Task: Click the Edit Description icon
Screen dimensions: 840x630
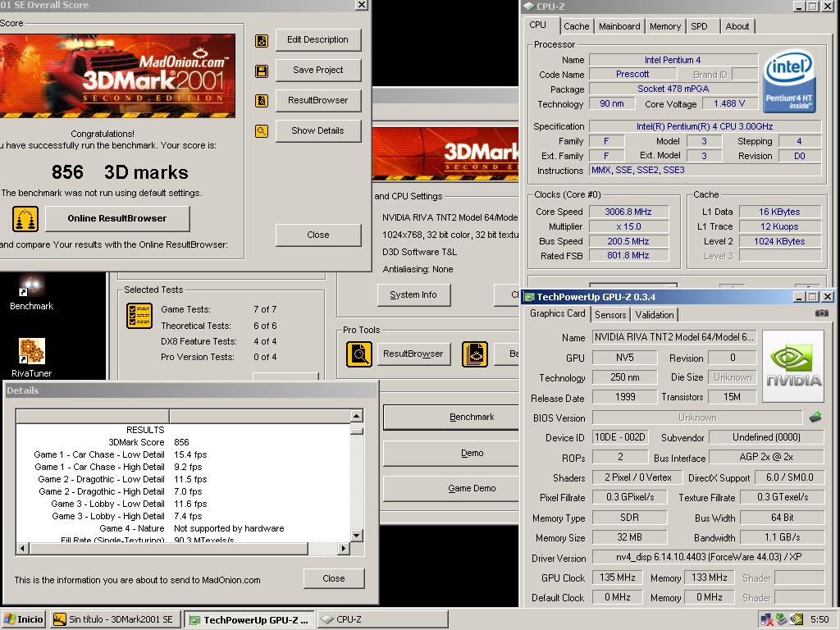Action: coord(262,40)
